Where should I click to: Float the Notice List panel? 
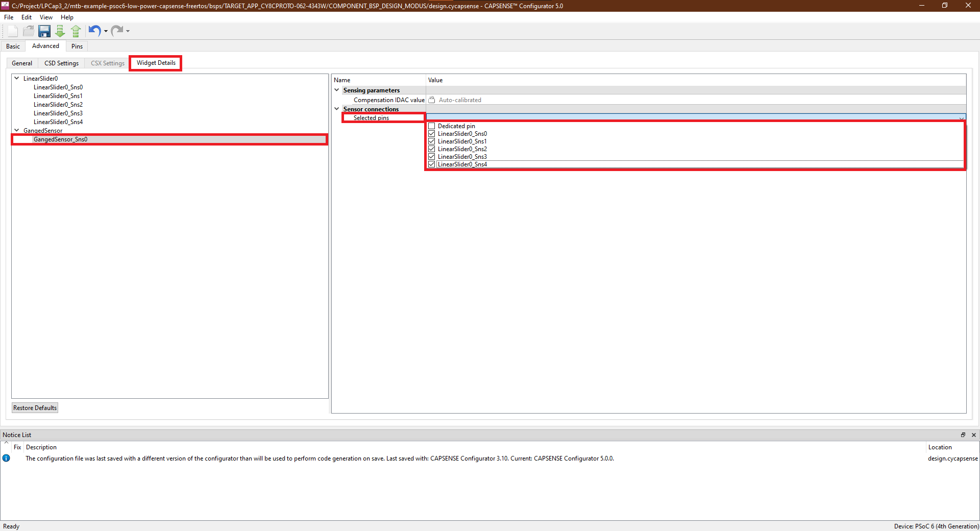click(x=963, y=435)
